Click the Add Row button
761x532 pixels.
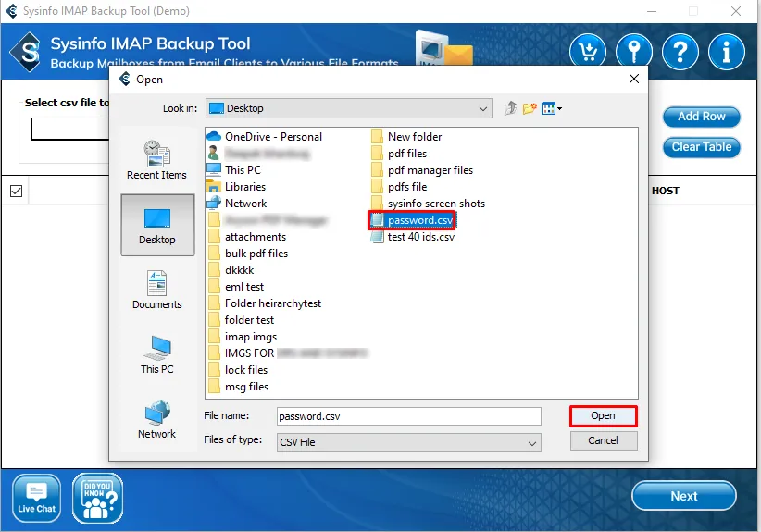click(702, 117)
